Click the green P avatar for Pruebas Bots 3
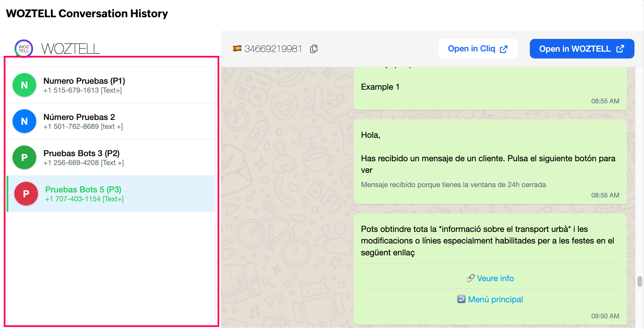 click(24, 157)
